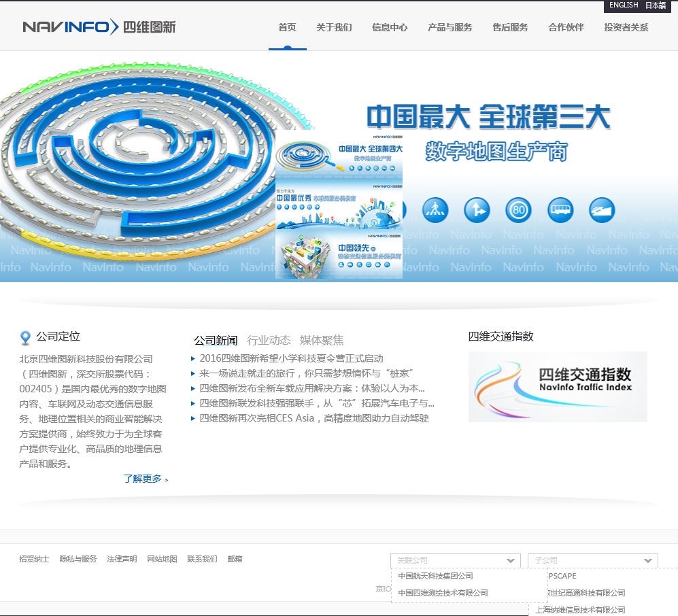This screenshot has height=616, width=678.
Task: Choose 中国航天科技集团公司 from the list
Action: click(x=435, y=576)
